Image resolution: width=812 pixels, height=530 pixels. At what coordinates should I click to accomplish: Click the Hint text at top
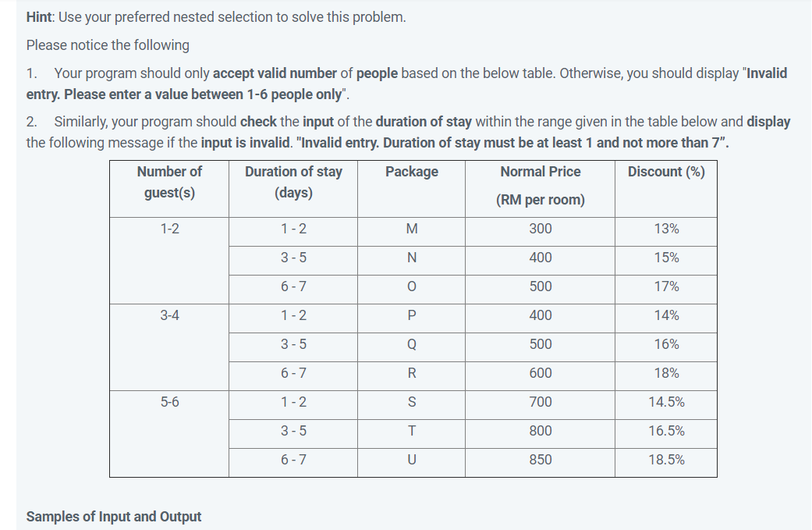tap(216, 17)
